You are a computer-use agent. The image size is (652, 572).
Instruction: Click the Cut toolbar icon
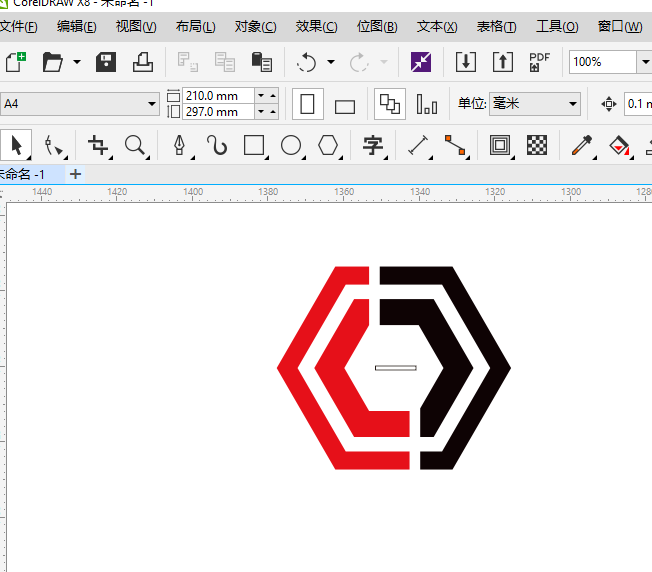click(x=188, y=62)
